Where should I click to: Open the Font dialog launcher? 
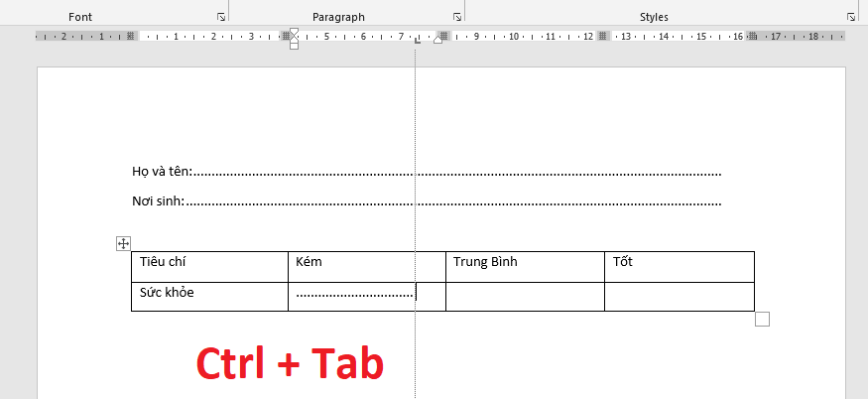[x=220, y=18]
